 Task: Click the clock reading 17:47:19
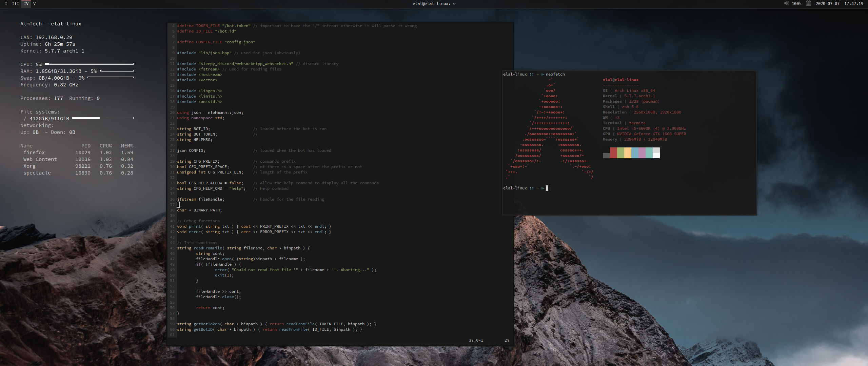(853, 4)
